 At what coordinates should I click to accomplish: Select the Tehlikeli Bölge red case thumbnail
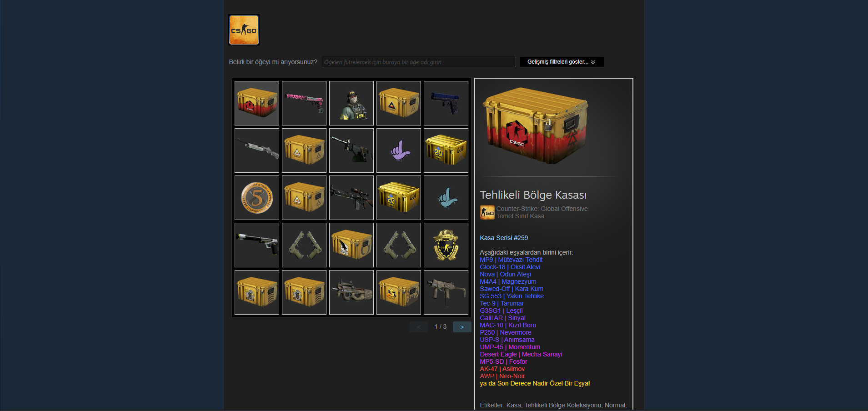(x=257, y=103)
